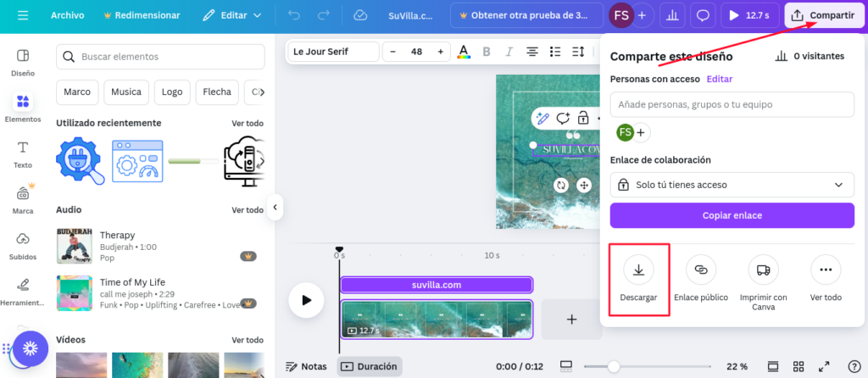Expand the Editar dropdown

[232, 15]
